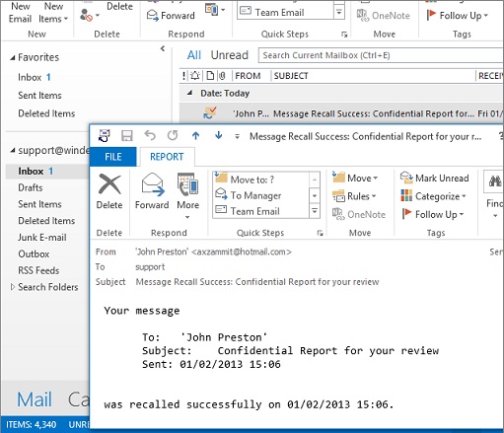Click Mark Unread in Tags group
The width and height of the screenshot is (504, 433).
435,178
